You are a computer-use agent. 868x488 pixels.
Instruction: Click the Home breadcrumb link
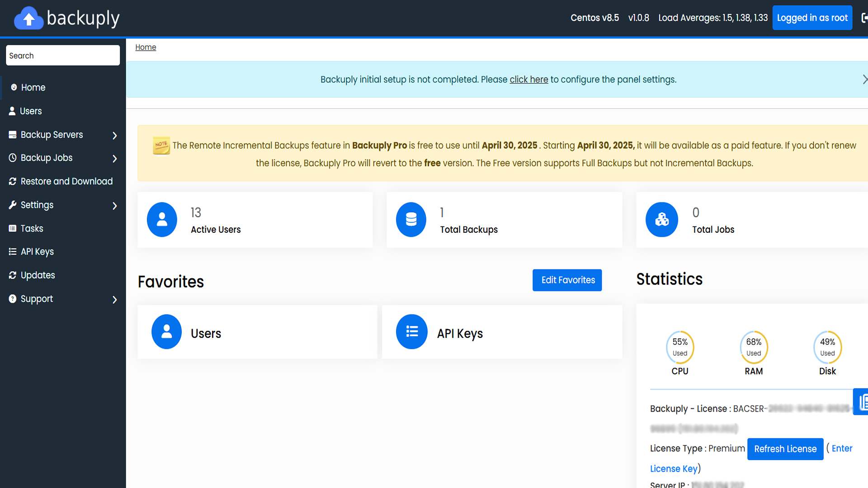pyautogui.click(x=146, y=47)
